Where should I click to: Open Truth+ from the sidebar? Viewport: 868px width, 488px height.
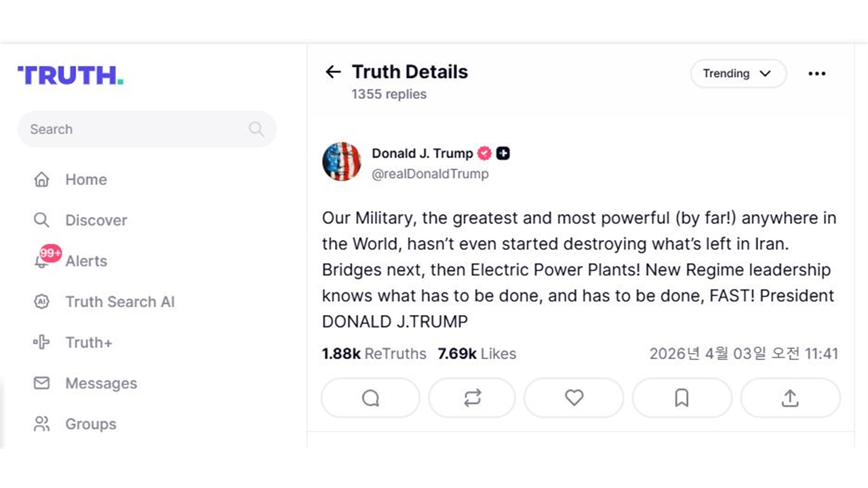(88, 342)
